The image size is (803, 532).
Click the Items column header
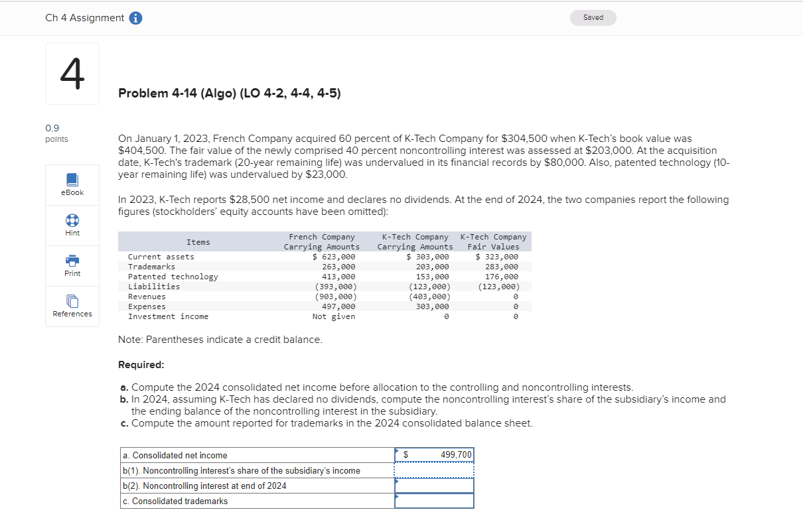198,242
